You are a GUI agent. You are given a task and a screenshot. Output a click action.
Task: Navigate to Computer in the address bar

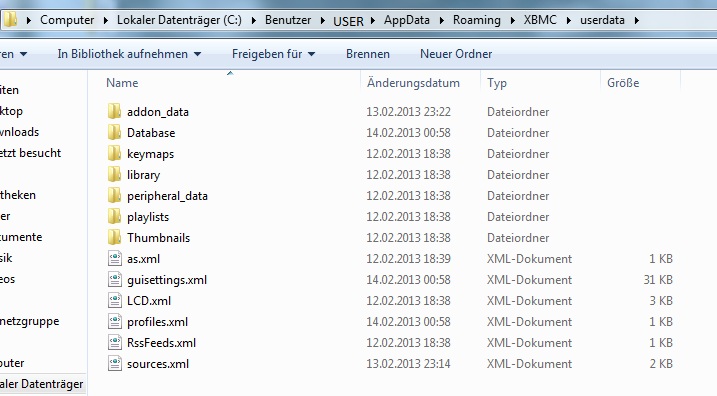67,20
